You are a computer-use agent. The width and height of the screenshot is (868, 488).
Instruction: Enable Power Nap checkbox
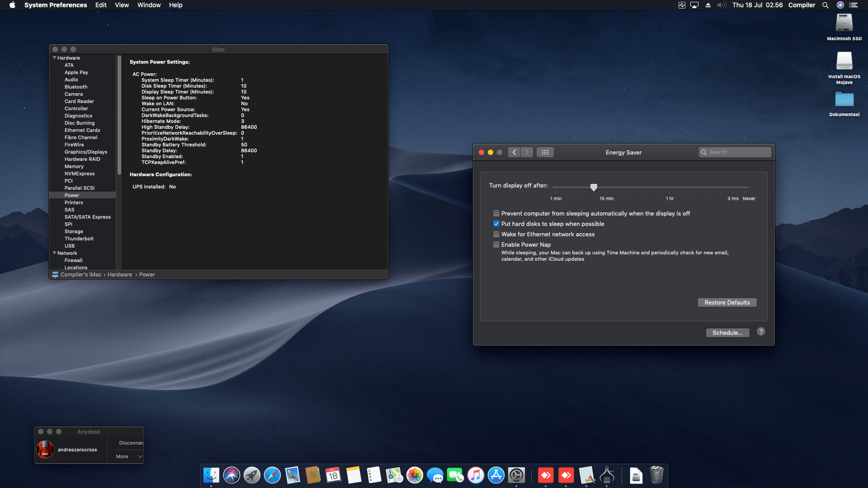(496, 244)
